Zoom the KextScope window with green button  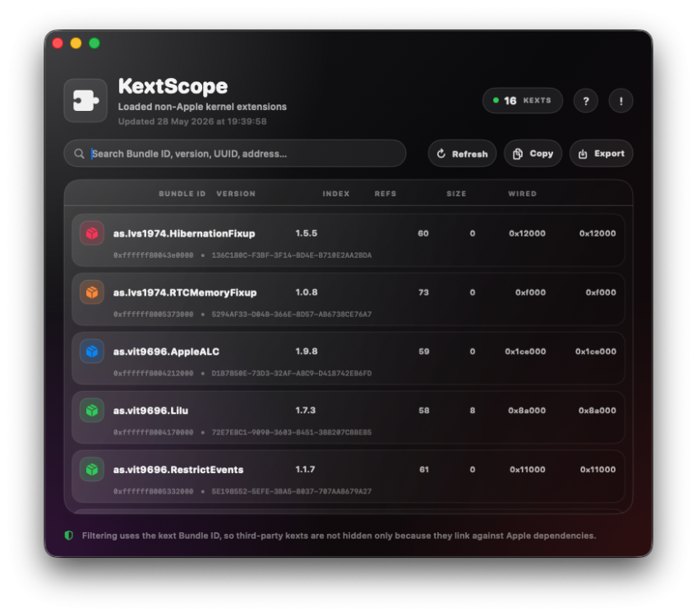[x=95, y=43]
